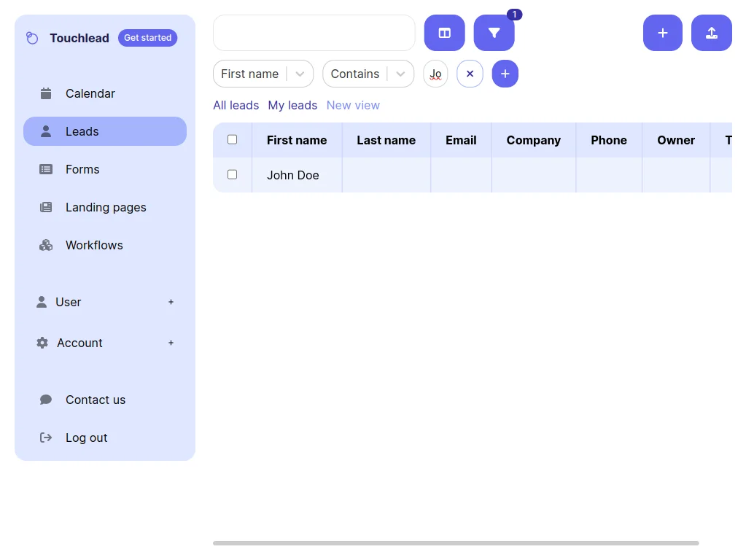This screenshot has width=746, height=560.
Task: Click the column layout icon button
Action: click(444, 33)
